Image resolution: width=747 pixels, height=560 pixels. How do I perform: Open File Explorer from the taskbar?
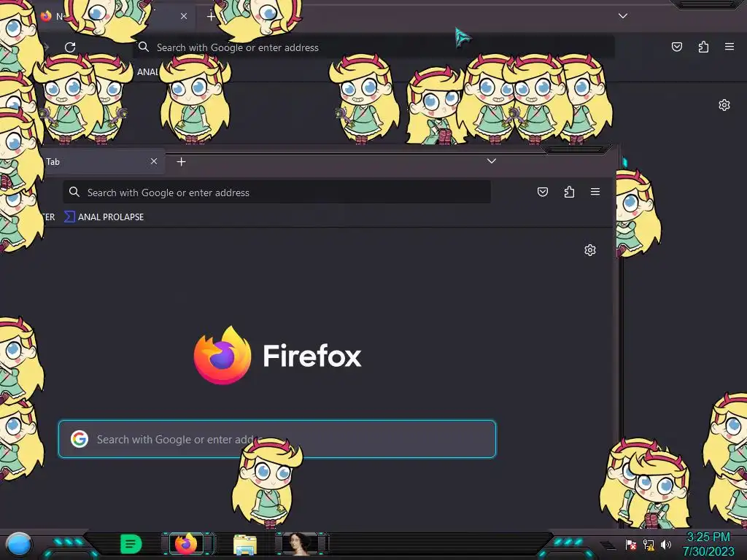tap(245, 545)
